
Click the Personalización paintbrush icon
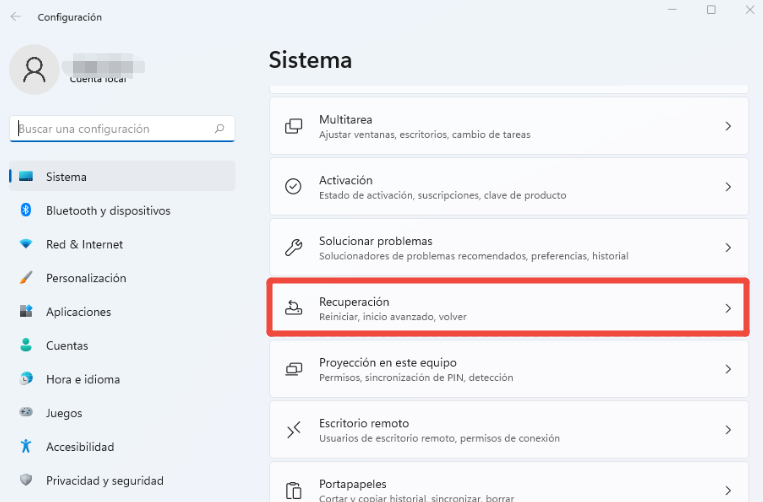tap(26, 277)
